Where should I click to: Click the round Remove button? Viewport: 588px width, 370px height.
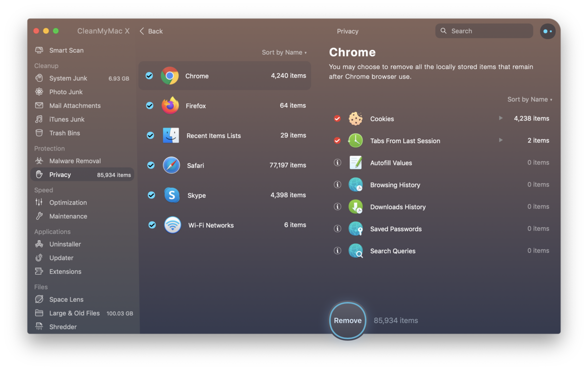pyautogui.click(x=348, y=321)
